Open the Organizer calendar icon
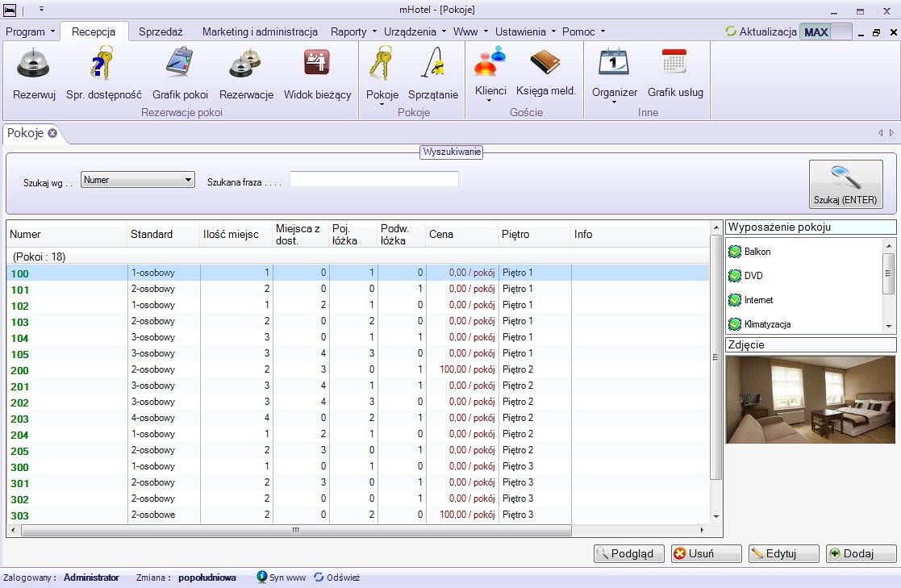 click(615, 63)
